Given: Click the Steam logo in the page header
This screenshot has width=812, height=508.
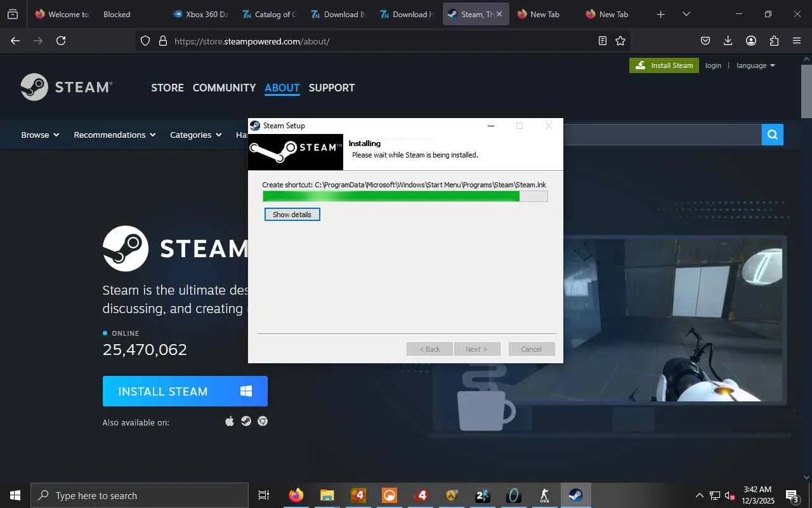Looking at the screenshot, I should [x=67, y=87].
